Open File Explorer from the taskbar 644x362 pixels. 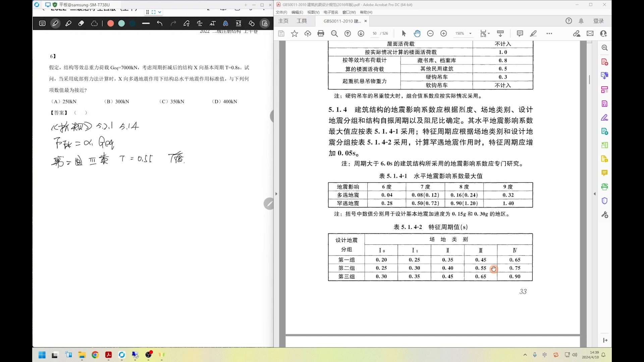click(82, 355)
